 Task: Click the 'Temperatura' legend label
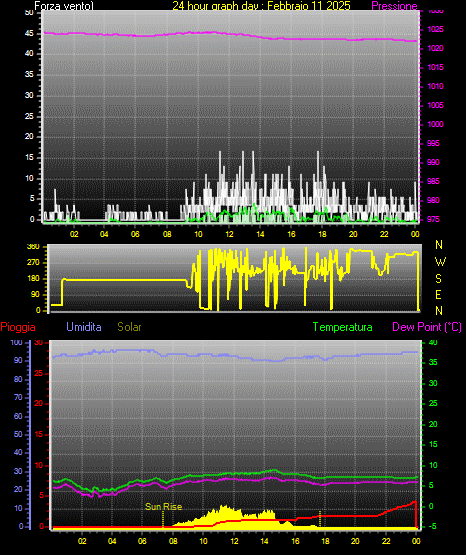coord(343,327)
